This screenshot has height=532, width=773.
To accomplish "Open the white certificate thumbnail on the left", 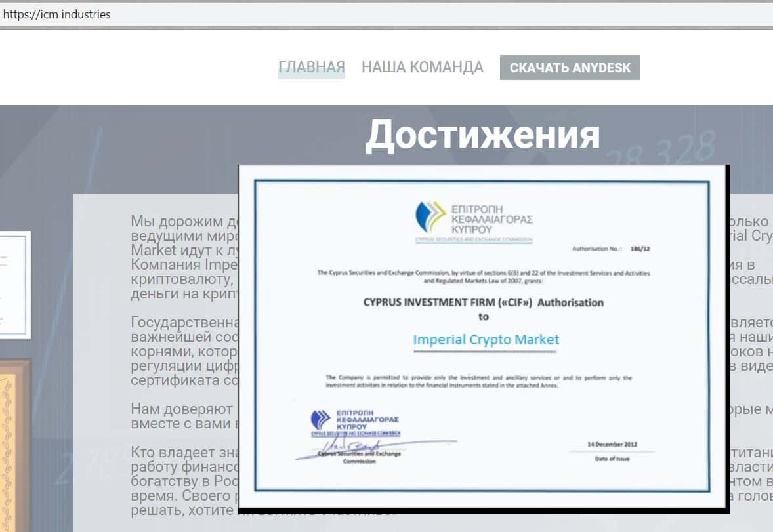I will point(15,285).
